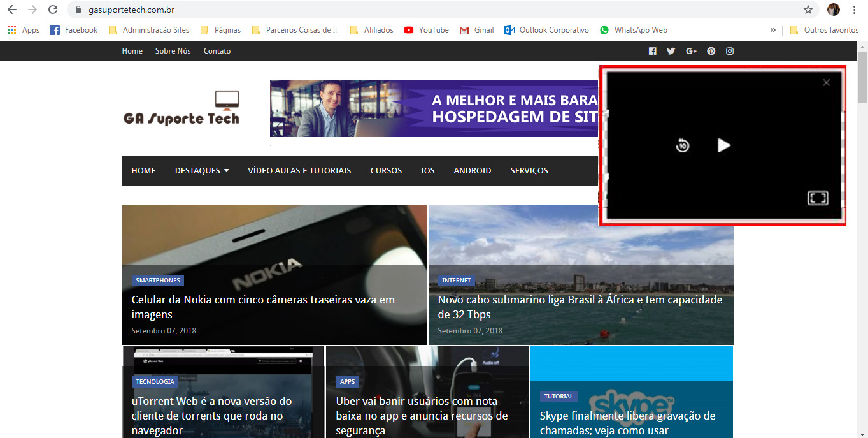868x438 pixels.
Task: Open the YouTube bookmark
Action: point(427,30)
